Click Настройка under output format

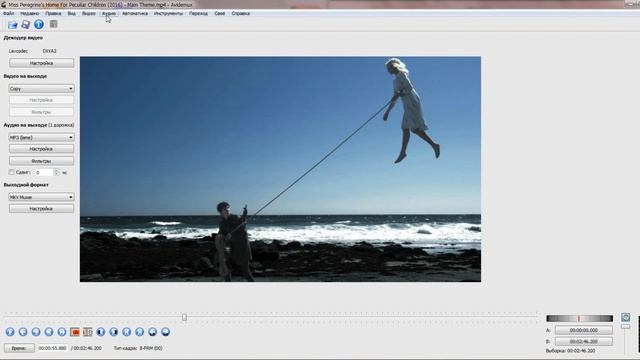click(x=41, y=209)
